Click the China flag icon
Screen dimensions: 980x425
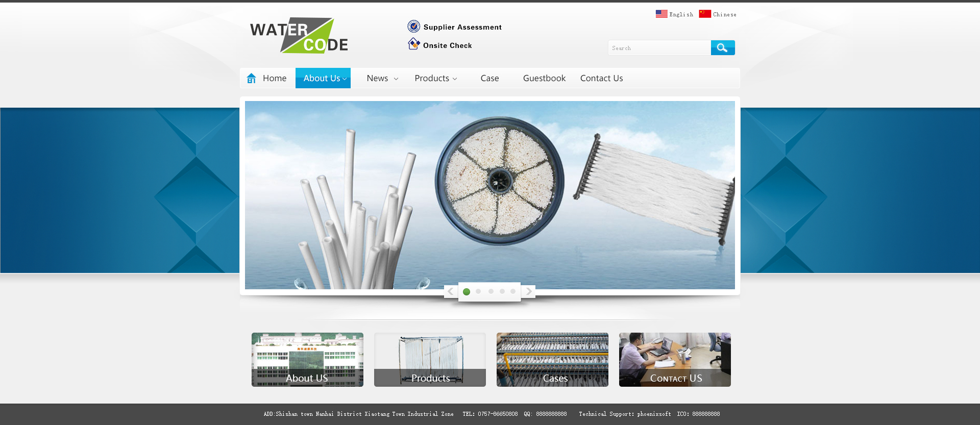705,14
